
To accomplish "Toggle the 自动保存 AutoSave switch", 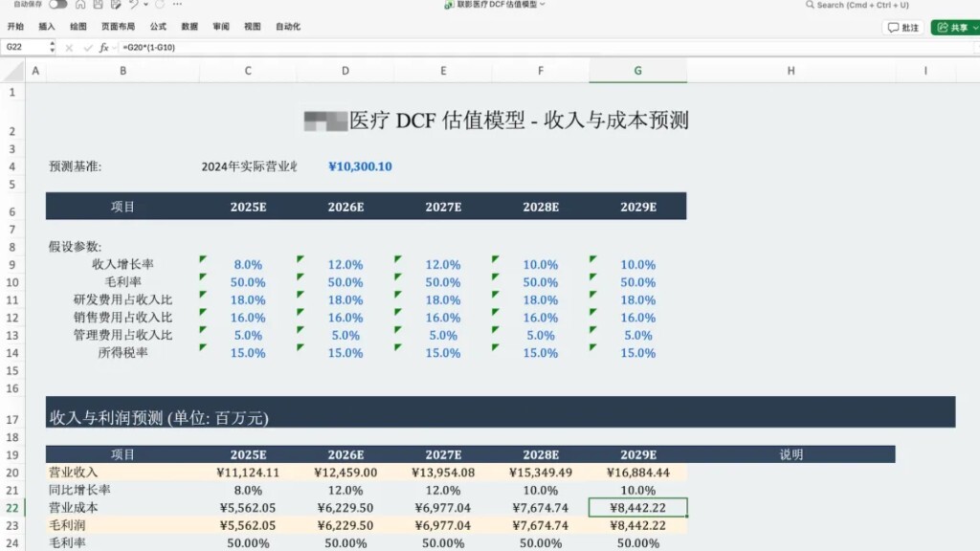I will coord(58,5).
